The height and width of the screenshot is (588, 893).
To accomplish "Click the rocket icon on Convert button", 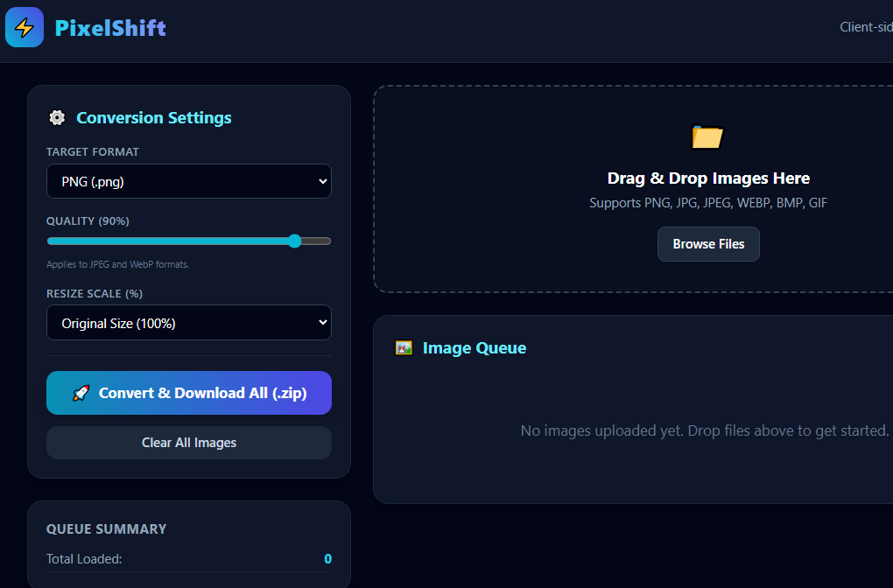I will click(81, 394).
